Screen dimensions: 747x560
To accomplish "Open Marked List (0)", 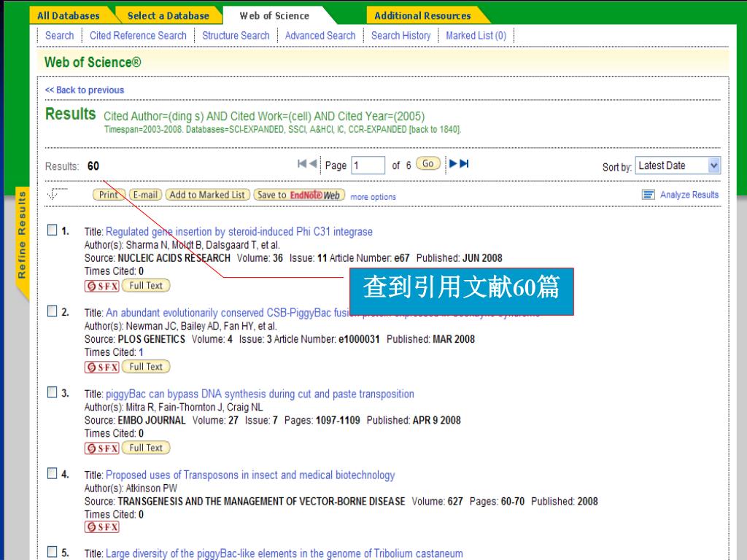I will pos(476,36).
